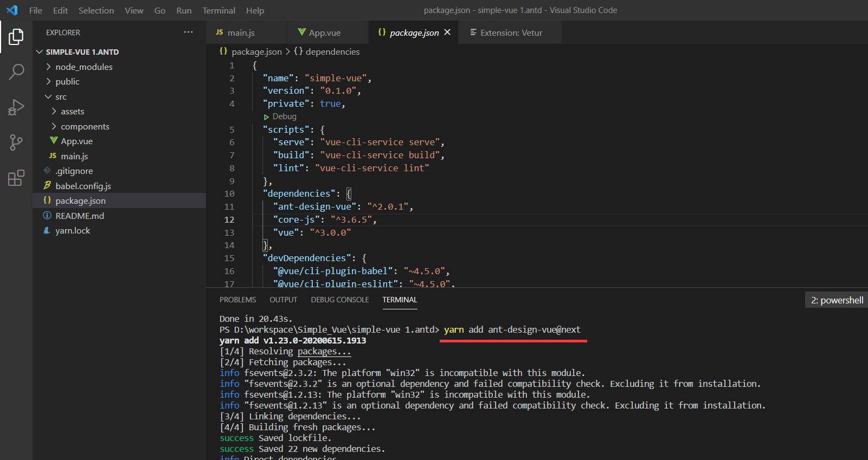
Task: Switch to the PROBLEMS panel tab
Action: point(237,300)
